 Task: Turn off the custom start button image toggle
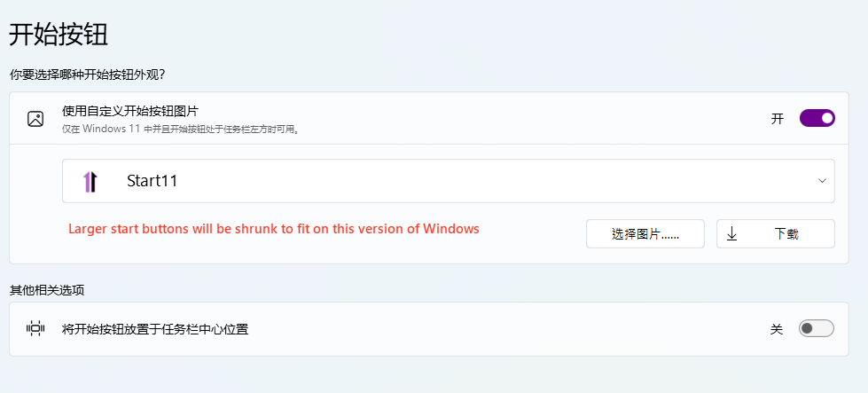coord(817,118)
